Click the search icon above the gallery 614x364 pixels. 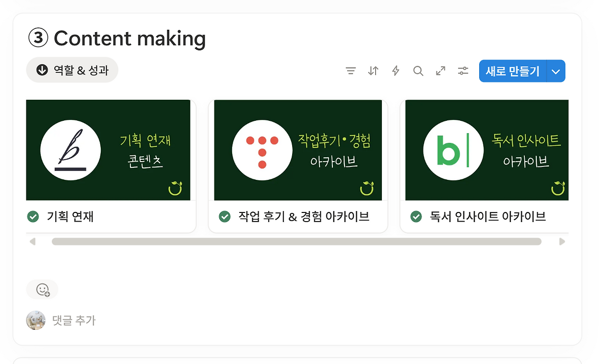click(x=418, y=70)
